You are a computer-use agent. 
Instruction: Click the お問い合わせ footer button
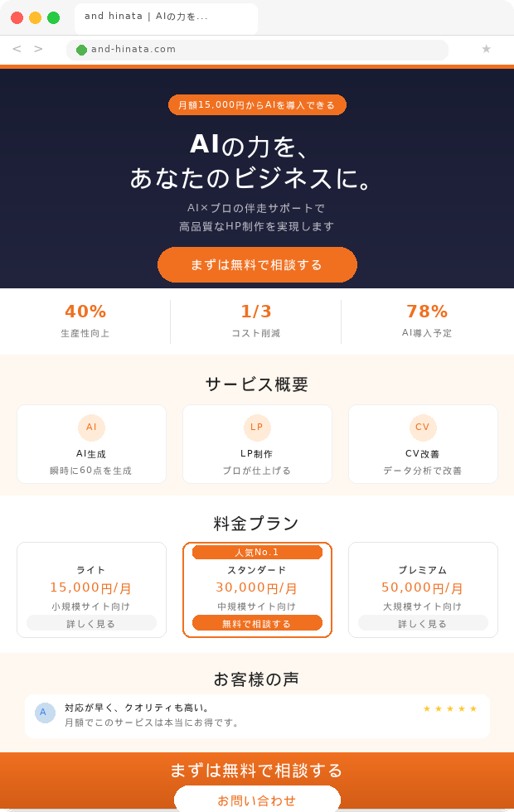coord(257,800)
